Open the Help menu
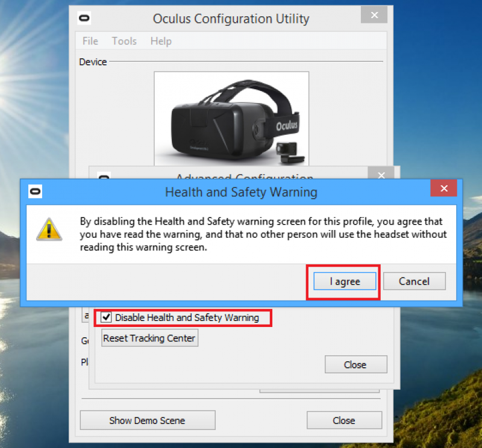Viewport: 482px width, 448px height. pos(161,41)
